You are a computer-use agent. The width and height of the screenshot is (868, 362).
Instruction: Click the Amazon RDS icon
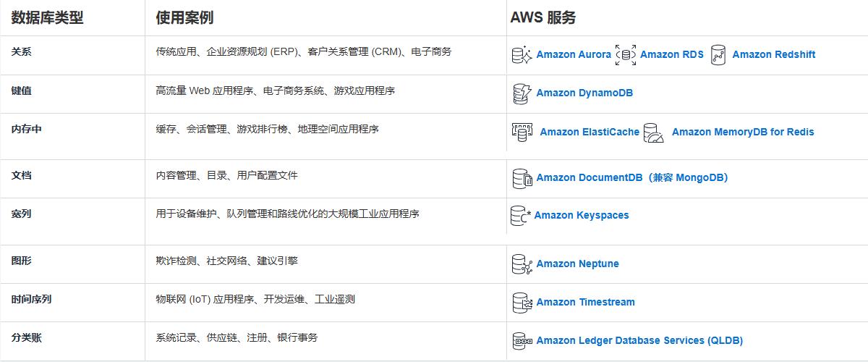pyautogui.click(x=626, y=55)
